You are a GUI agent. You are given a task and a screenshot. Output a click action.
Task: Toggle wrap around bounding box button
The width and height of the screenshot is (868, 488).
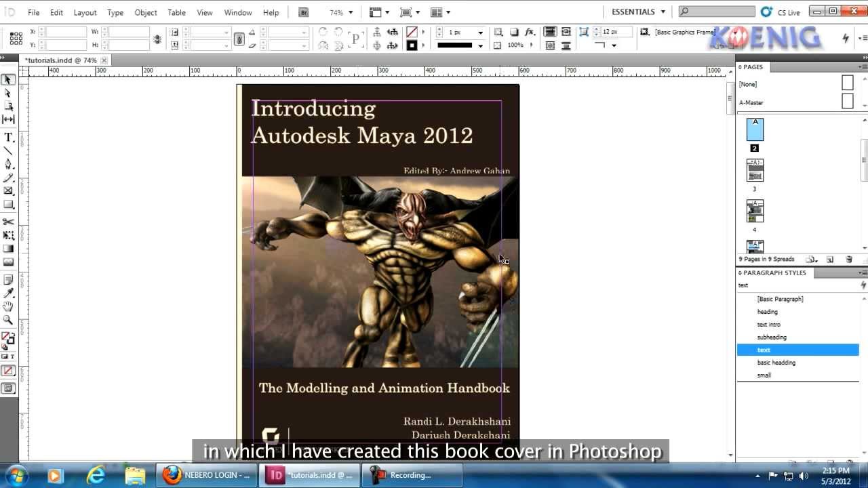click(566, 32)
